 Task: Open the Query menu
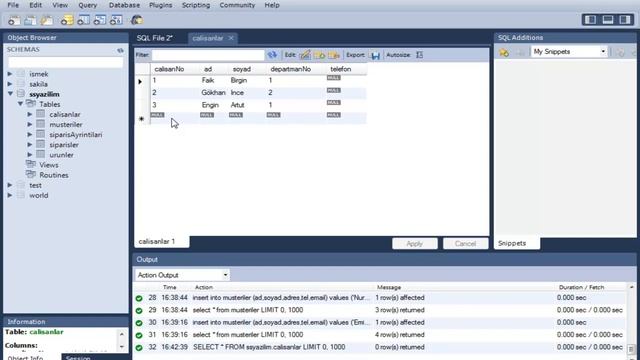pyautogui.click(x=88, y=5)
